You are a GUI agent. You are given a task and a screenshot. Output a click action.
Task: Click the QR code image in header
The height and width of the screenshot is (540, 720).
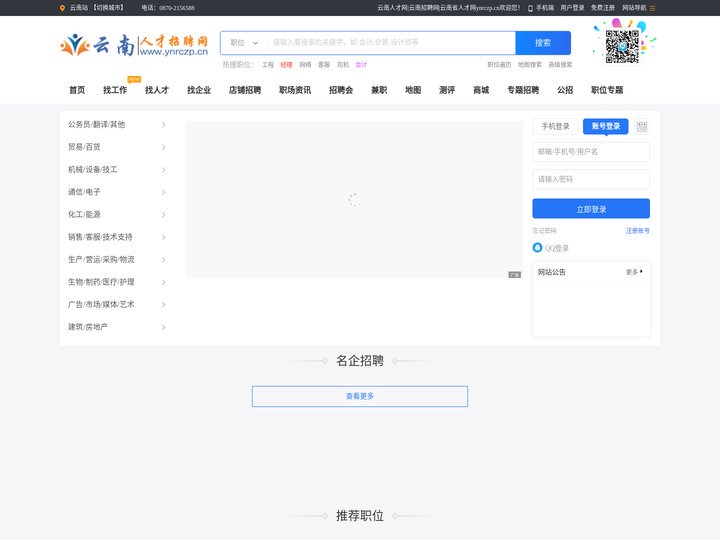coord(622,46)
